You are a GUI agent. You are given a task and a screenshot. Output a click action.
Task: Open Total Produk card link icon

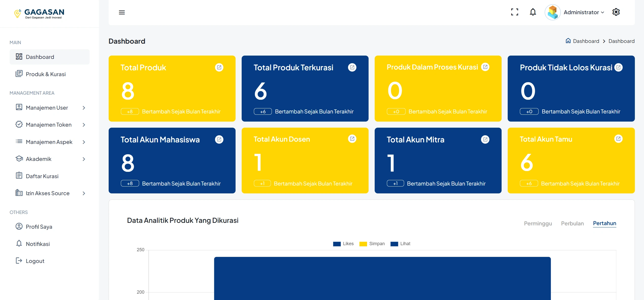pos(219,68)
